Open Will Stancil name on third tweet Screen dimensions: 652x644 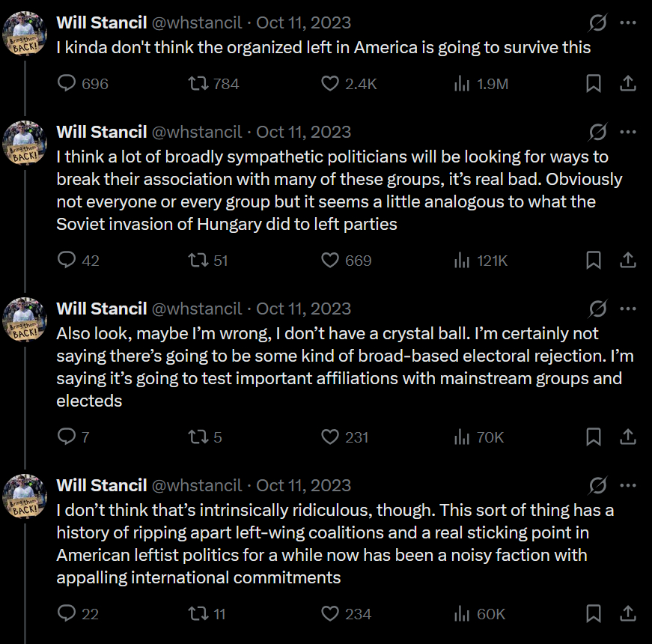102,309
